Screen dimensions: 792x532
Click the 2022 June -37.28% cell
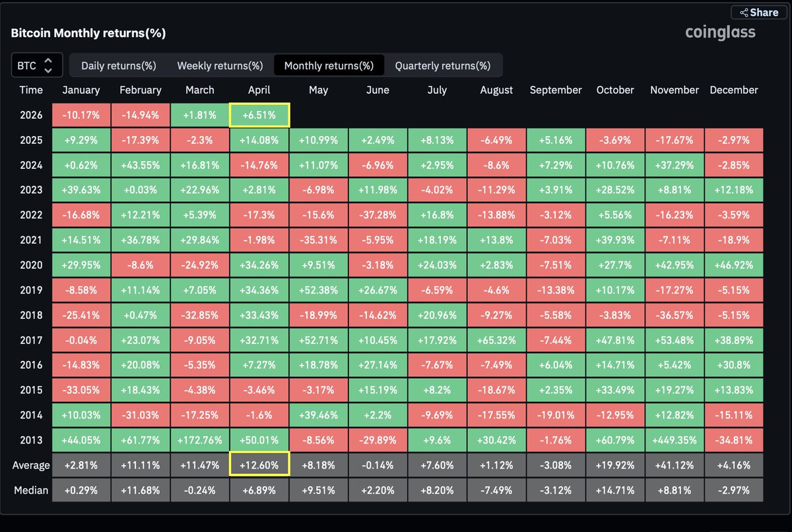[x=378, y=215]
